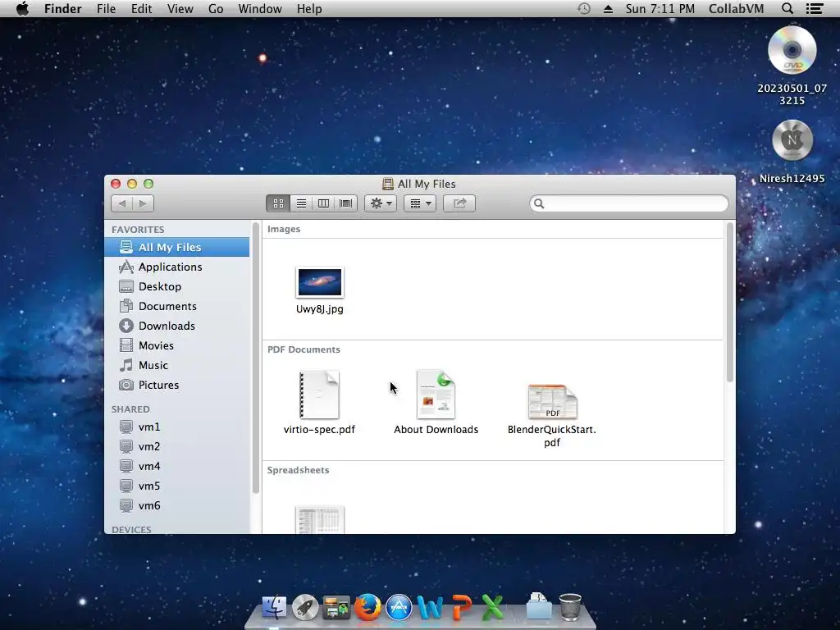
Task: Select the spreadsheet file icon under Spreadsheets
Action: [x=320, y=519]
